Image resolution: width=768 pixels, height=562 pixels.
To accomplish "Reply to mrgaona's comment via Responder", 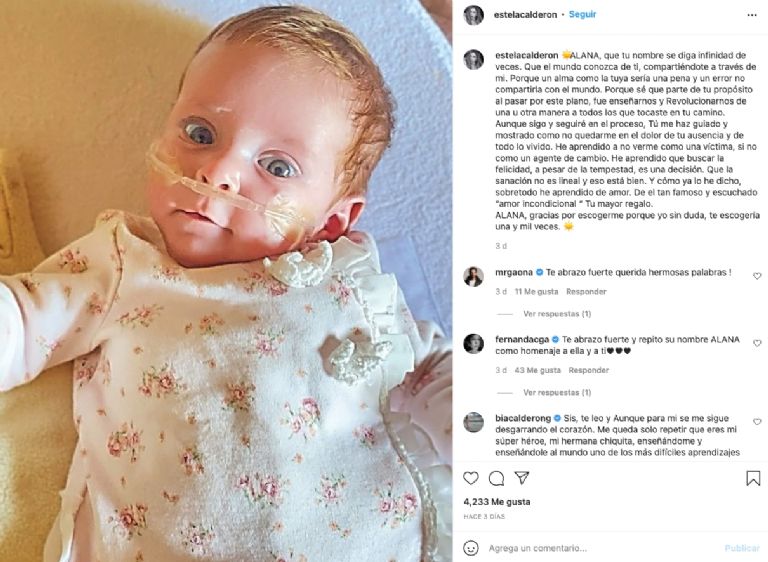I will pyautogui.click(x=586, y=292).
